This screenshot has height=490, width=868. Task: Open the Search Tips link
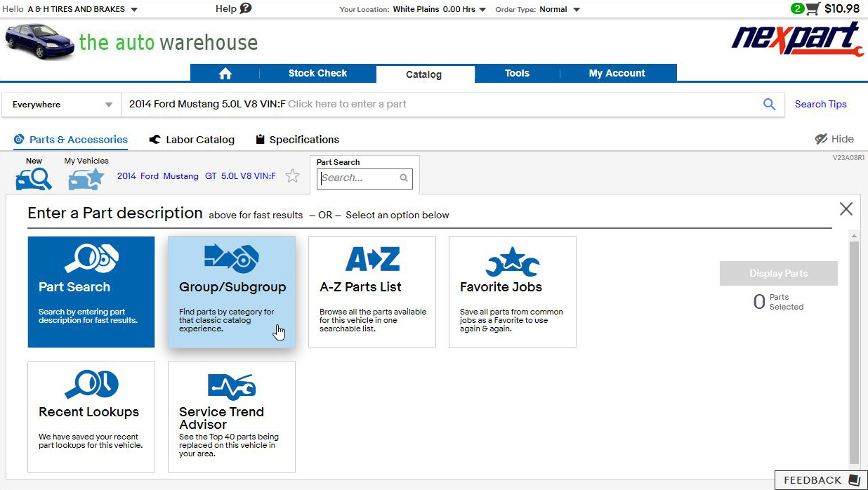820,104
